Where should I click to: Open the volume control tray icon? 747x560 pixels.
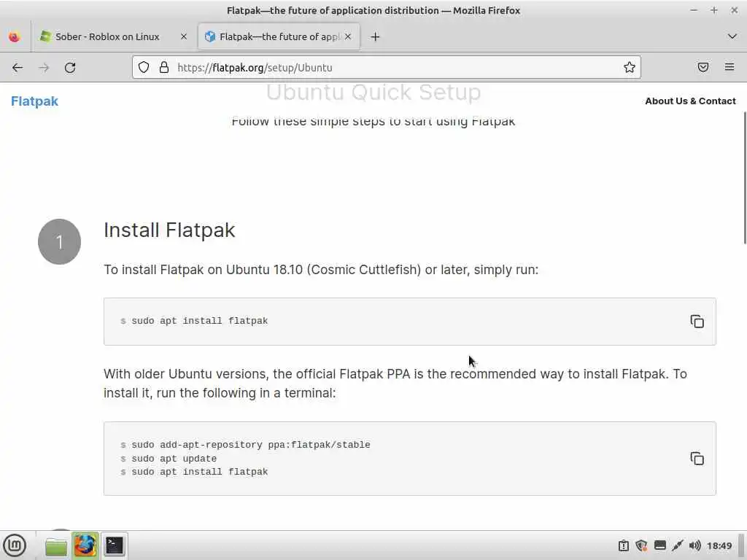click(695, 545)
